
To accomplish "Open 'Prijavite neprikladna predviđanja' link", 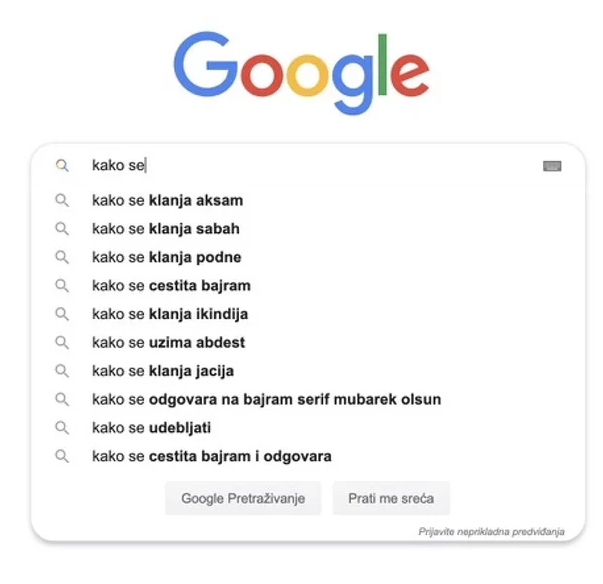I will click(491, 532).
